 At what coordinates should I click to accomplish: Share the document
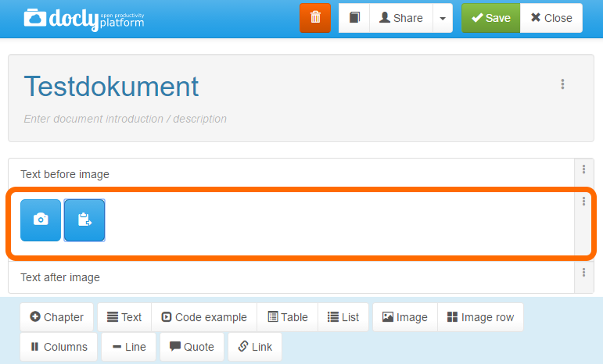tap(401, 18)
